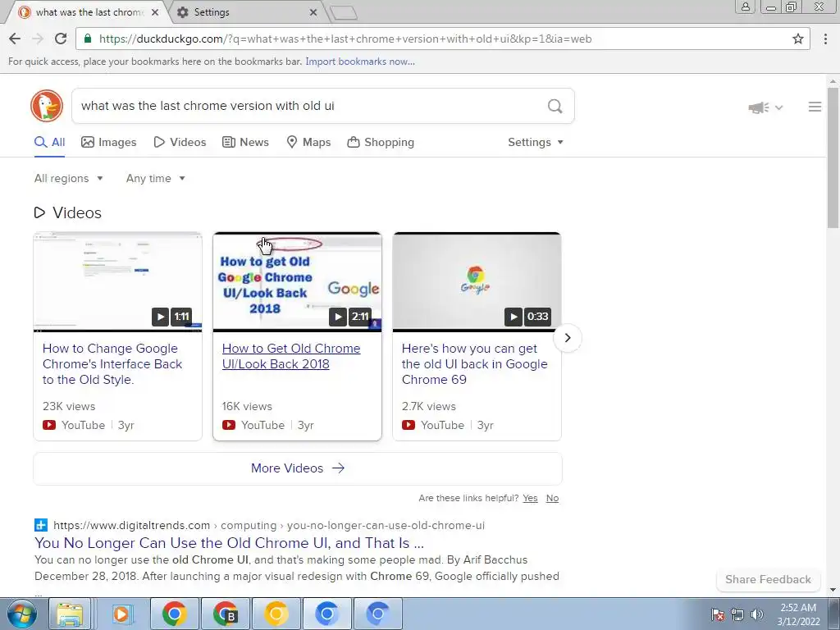This screenshot has width=840, height=630.
Task: Answer Yes to links helpful question
Action: coord(530,498)
